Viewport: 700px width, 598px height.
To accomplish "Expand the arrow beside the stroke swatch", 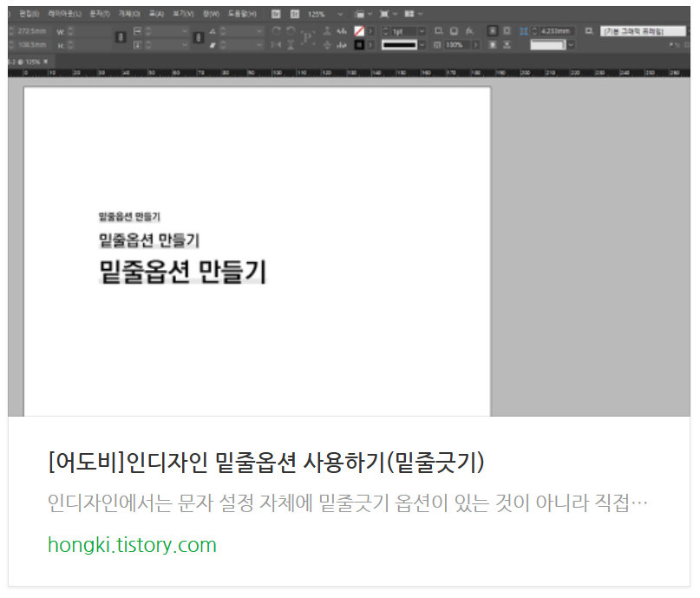I will (370, 44).
